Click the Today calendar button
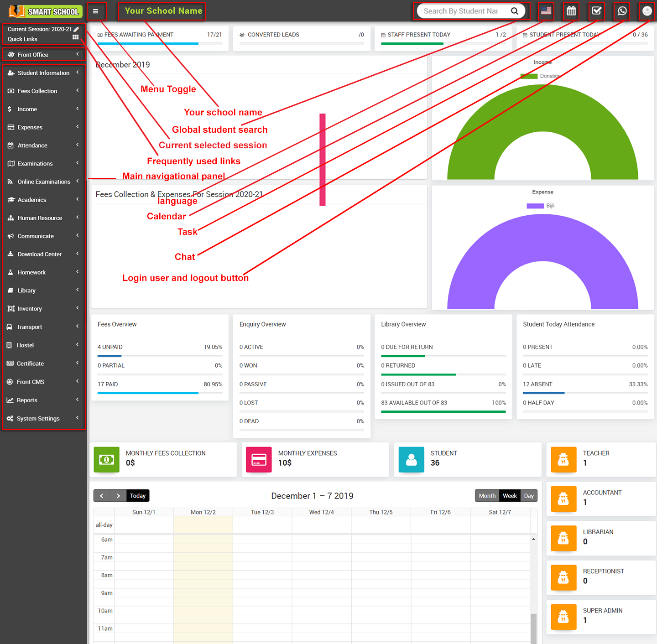 [x=138, y=496]
